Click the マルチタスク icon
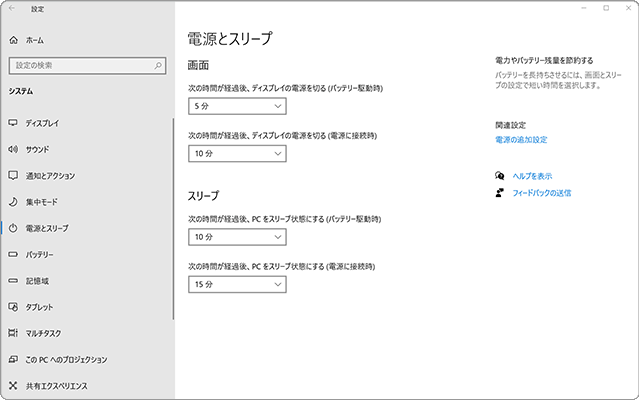This screenshot has height=400, width=640. click(x=13, y=333)
